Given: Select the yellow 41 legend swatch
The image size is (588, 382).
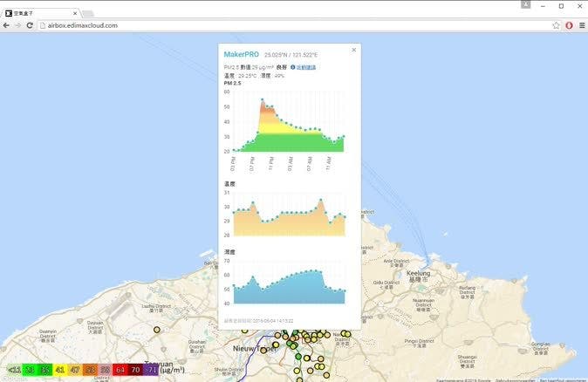Looking at the screenshot, I should [60, 370].
